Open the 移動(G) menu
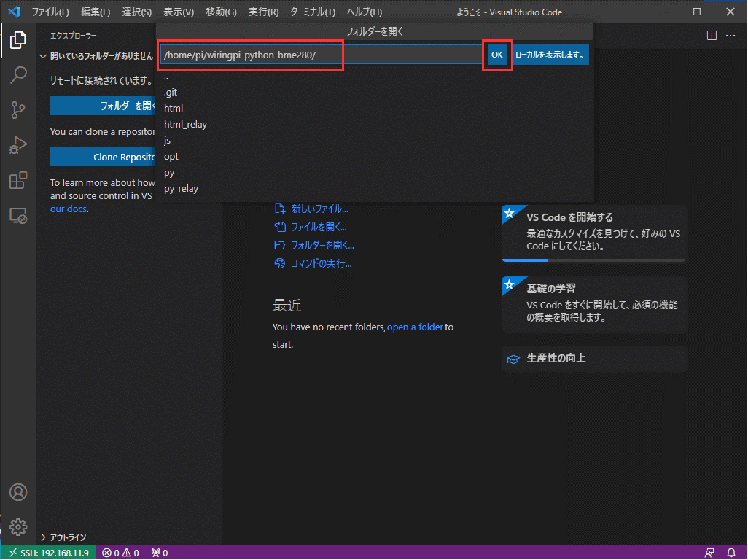 click(x=221, y=12)
